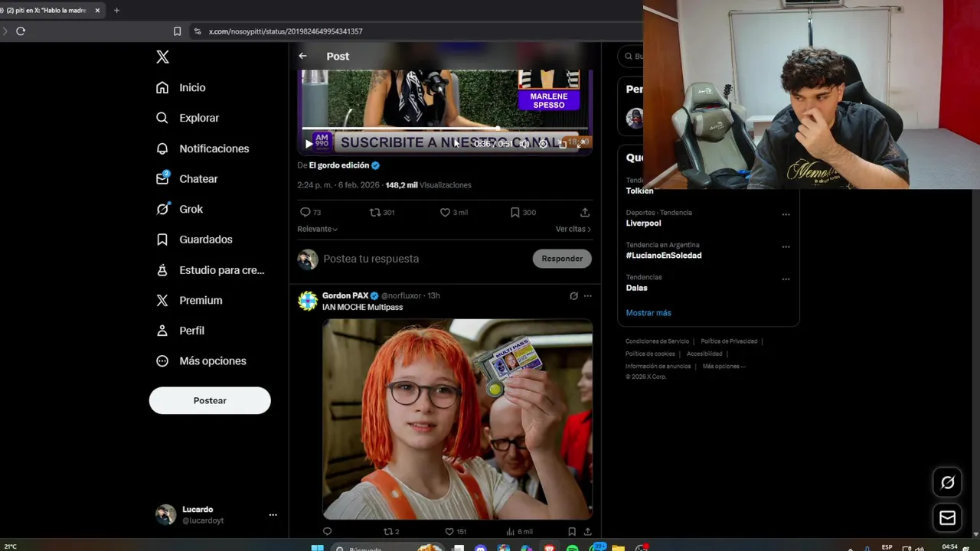
Task: Open options for Liverpool trend
Action: 786,214
